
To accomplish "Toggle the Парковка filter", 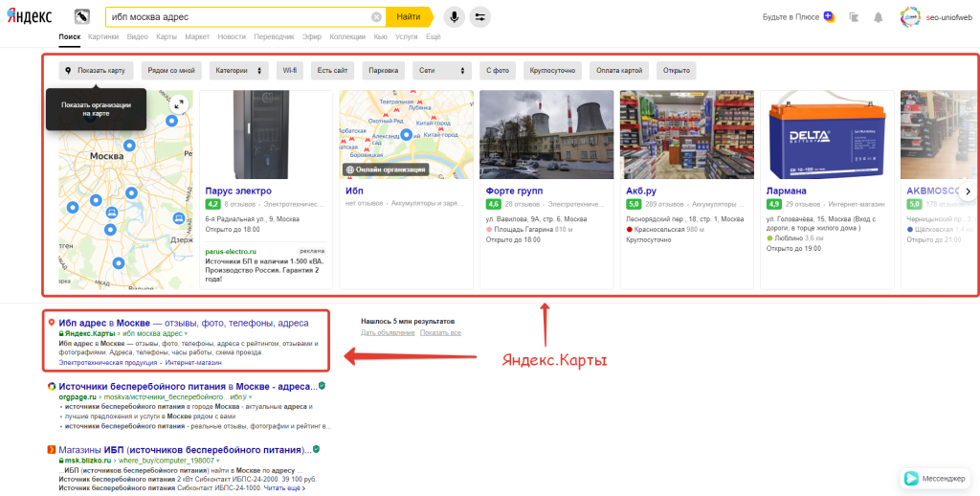I will click(x=383, y=71).
